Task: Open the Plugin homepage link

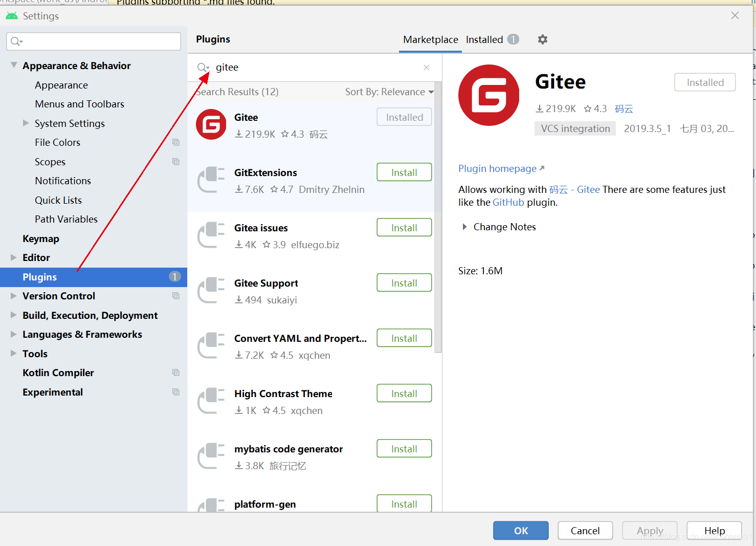Action: click(501, 168)
